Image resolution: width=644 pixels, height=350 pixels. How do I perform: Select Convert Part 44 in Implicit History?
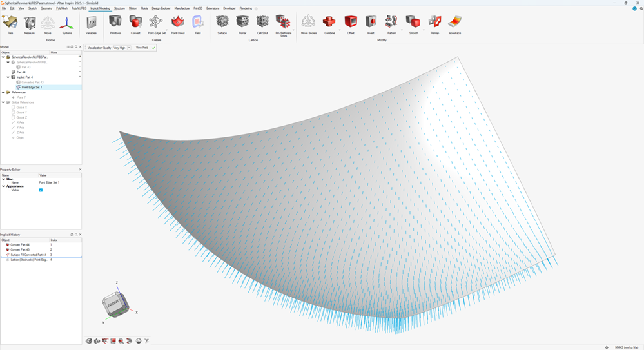[19, 245]
